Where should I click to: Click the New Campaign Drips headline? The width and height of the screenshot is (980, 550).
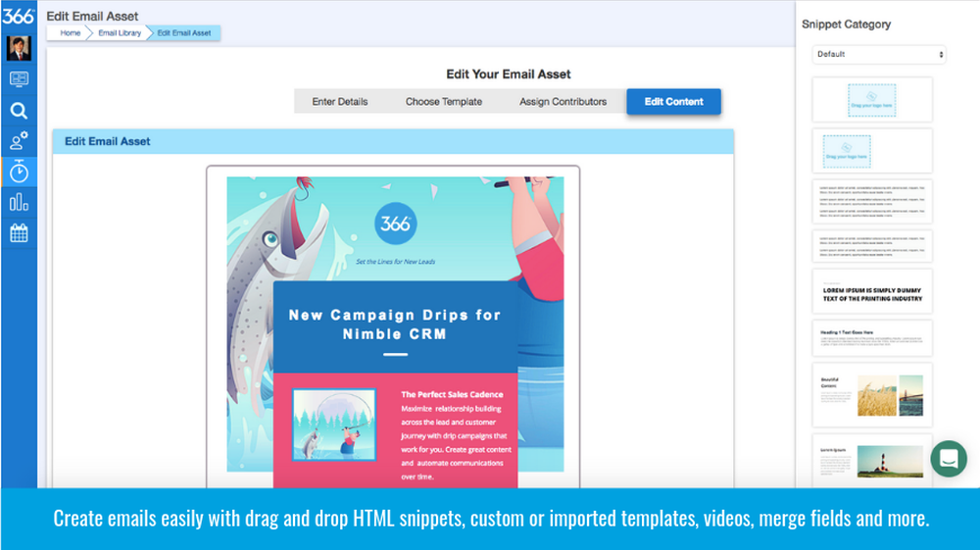click(395, 325)
